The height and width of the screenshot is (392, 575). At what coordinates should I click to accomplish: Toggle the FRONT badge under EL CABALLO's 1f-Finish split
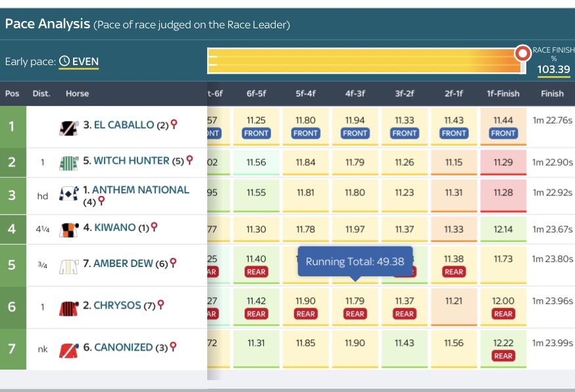pos(503,134)
